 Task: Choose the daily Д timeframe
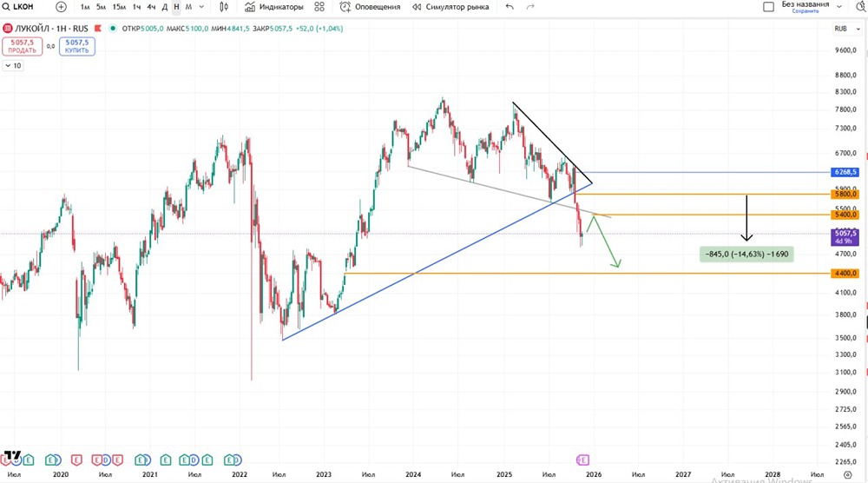tap(164, 7)
